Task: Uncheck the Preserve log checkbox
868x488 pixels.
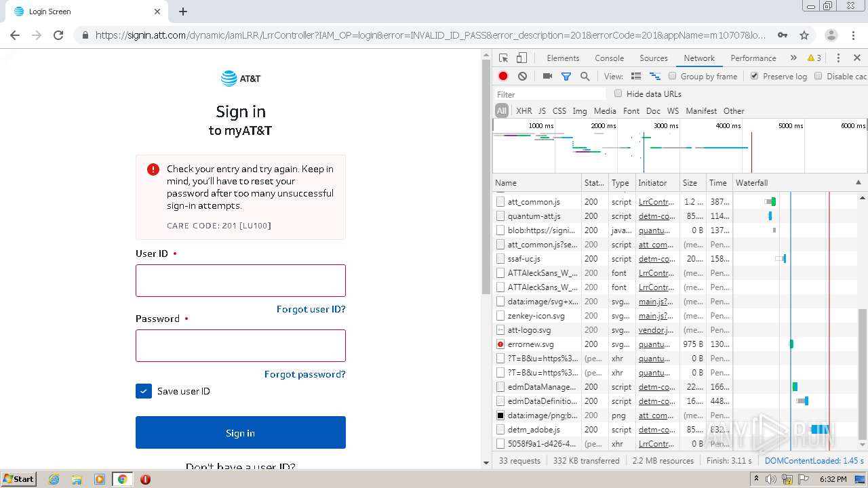Action: point(755,76)
